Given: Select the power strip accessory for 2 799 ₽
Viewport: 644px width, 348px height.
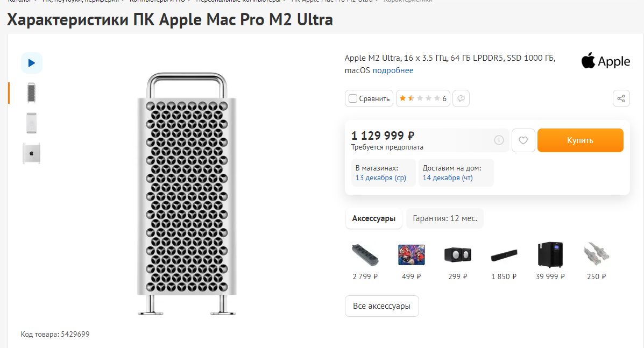Looking at the screenshot, I should 365,255.
